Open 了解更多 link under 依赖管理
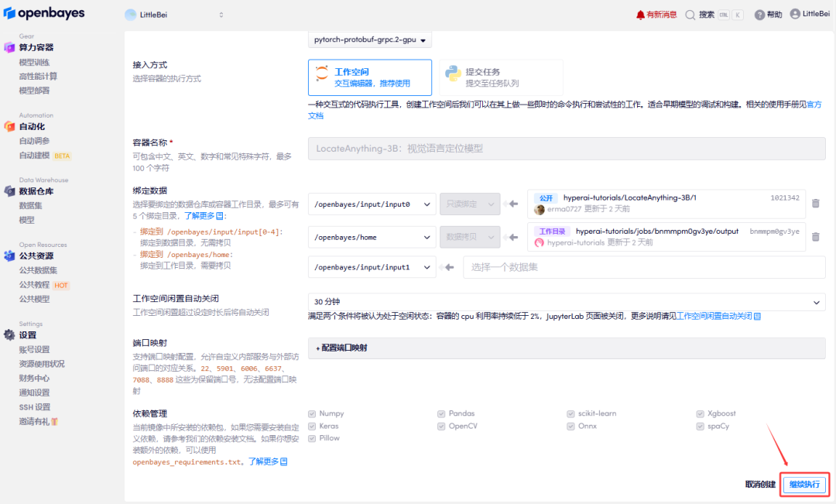 click(268, 461)
